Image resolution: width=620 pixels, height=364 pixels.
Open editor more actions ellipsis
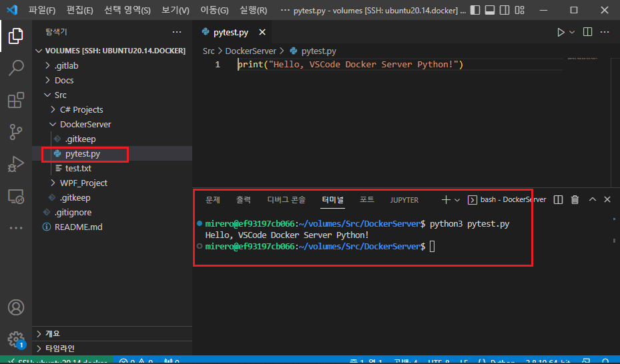coord(605,32)
